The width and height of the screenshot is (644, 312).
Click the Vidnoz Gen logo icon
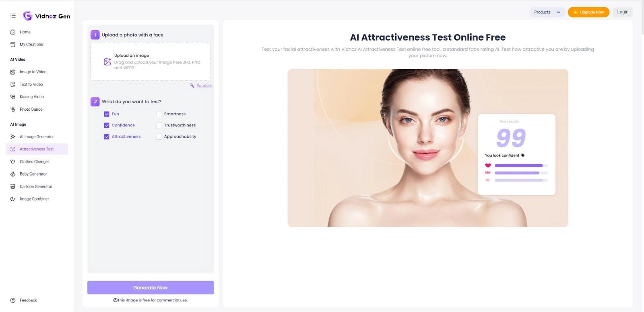point(27,16)
